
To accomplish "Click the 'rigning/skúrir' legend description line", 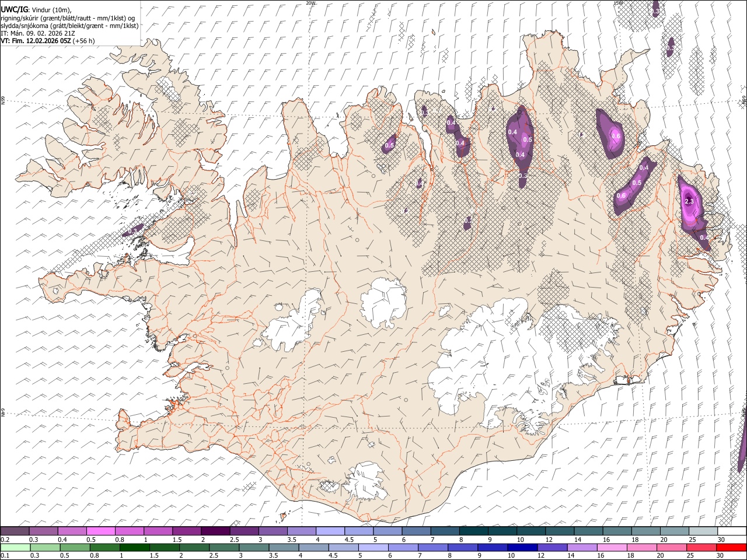I will click(x=69, y=17).
